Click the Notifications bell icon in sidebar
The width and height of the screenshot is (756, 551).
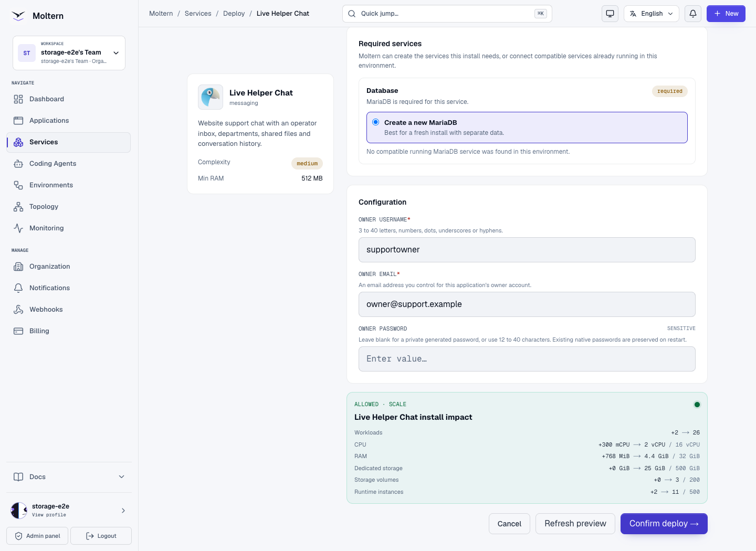point(18,288)
